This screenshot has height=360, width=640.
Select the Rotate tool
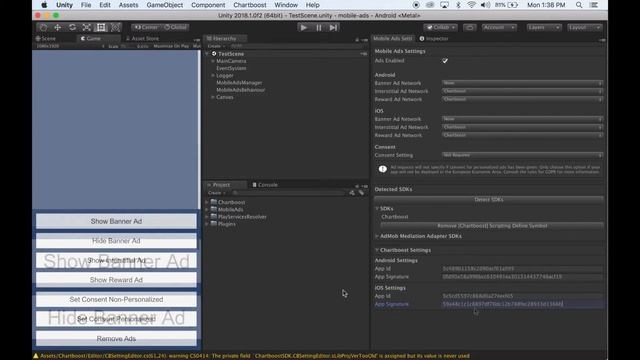tap(72, 27)
